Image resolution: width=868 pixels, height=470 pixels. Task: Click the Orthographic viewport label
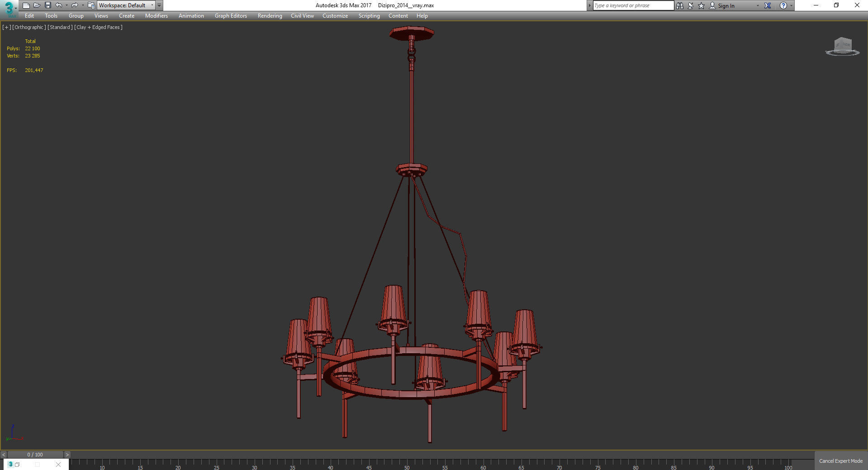pyautogui.click(x=29, y=27)
